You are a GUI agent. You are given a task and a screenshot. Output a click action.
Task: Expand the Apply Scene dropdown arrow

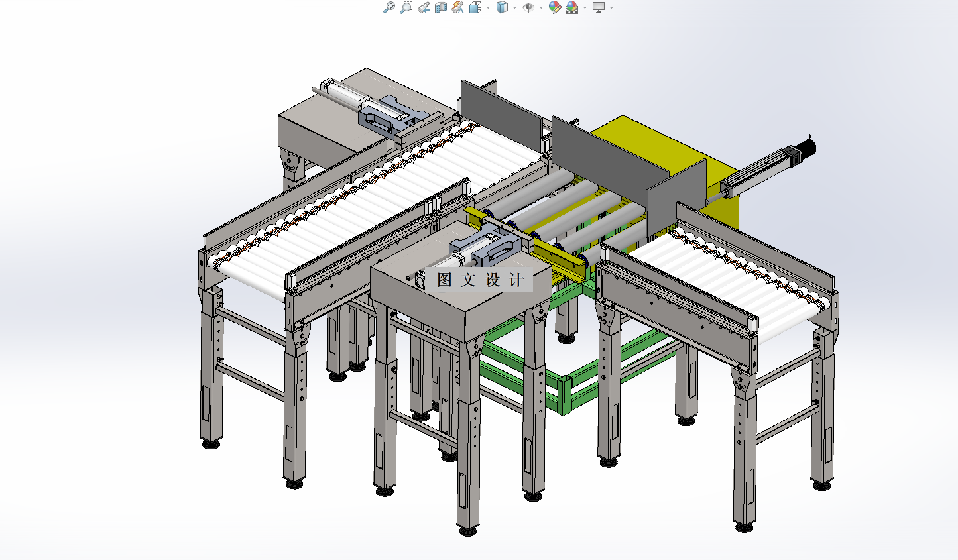click(585, 7)
